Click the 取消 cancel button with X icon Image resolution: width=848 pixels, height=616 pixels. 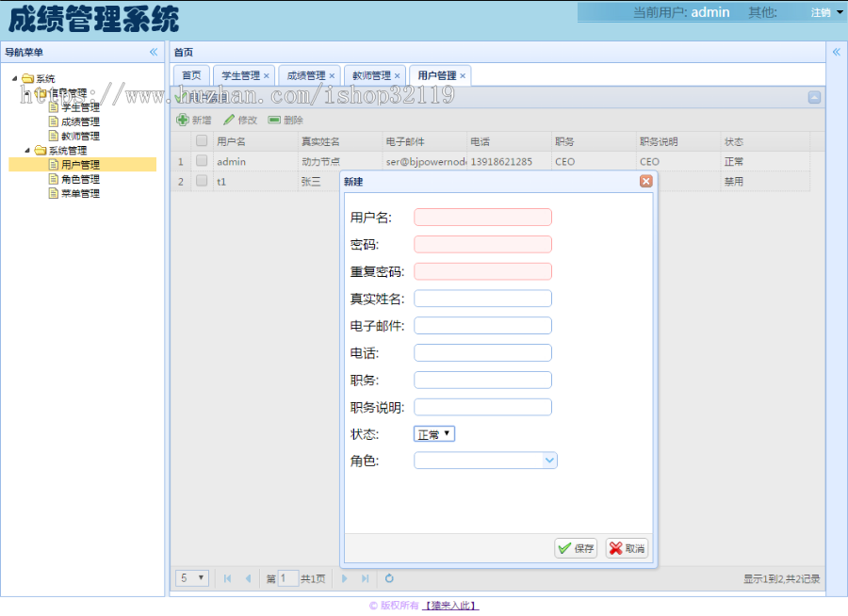[626, 547]
